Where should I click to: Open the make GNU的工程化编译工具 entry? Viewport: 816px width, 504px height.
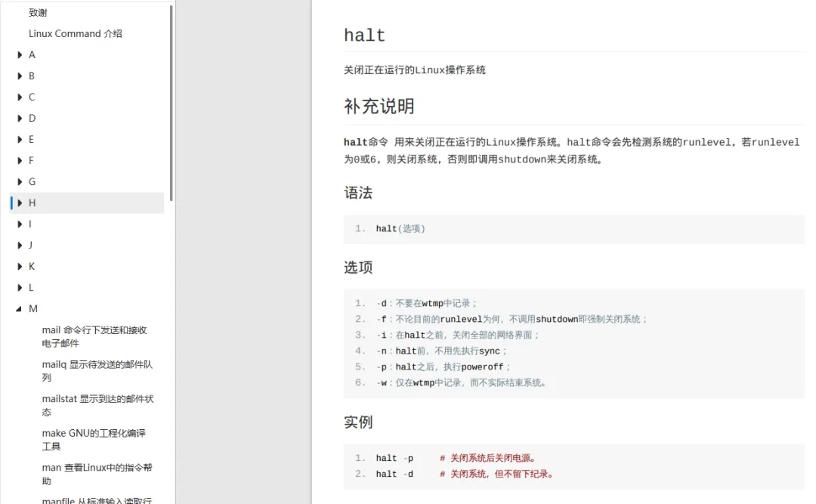pyautogui.click(x=94, y=440)
